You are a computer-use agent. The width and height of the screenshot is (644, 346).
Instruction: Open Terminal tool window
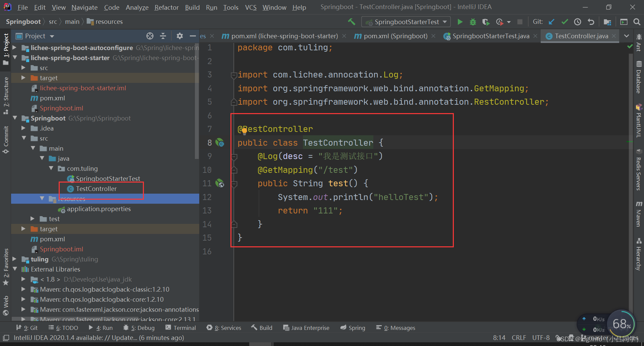pos(180,328)
